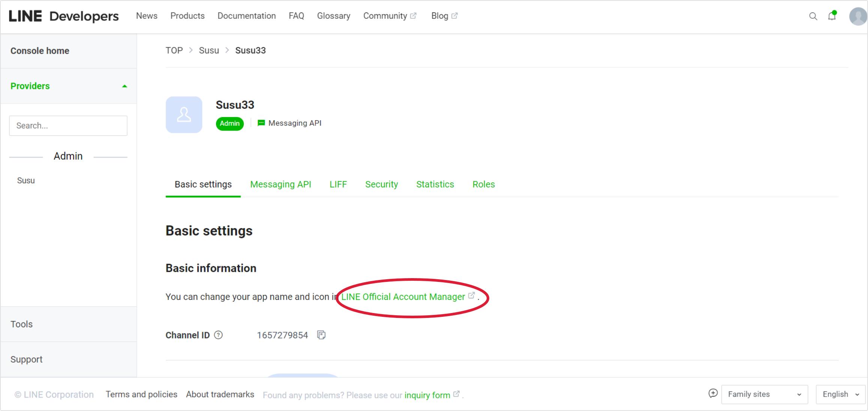Image resolution: width=868 pixels, height=411 pixels.
Task: Click the Admin badge on Susu33
Action: coord(229,123)
